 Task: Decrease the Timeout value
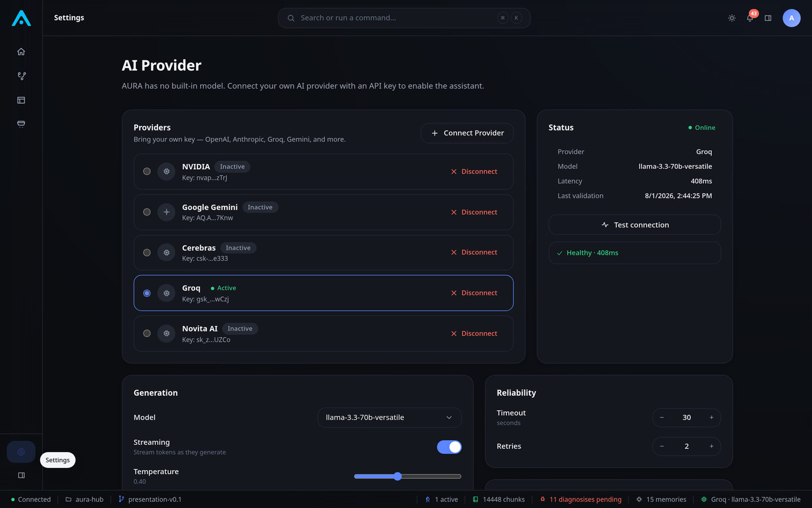pyautogui.click(x=662, y=418)
